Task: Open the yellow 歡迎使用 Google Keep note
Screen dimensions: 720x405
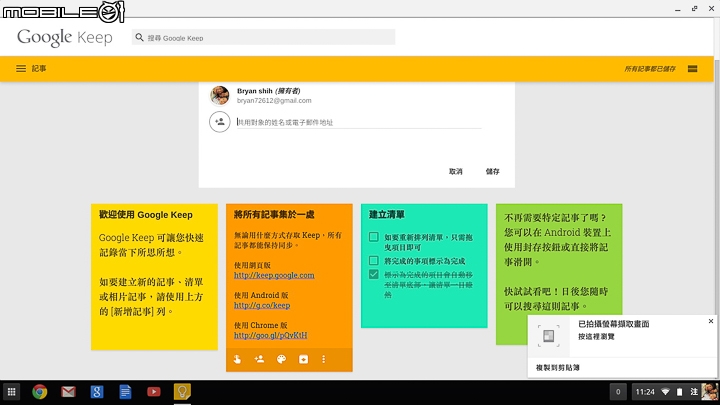Action: 154,277
